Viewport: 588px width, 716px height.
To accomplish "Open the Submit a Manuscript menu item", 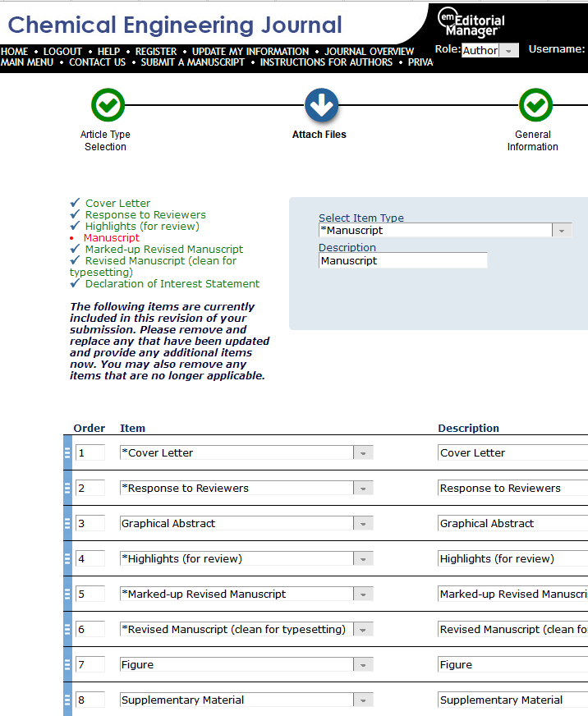I will 192,62.
